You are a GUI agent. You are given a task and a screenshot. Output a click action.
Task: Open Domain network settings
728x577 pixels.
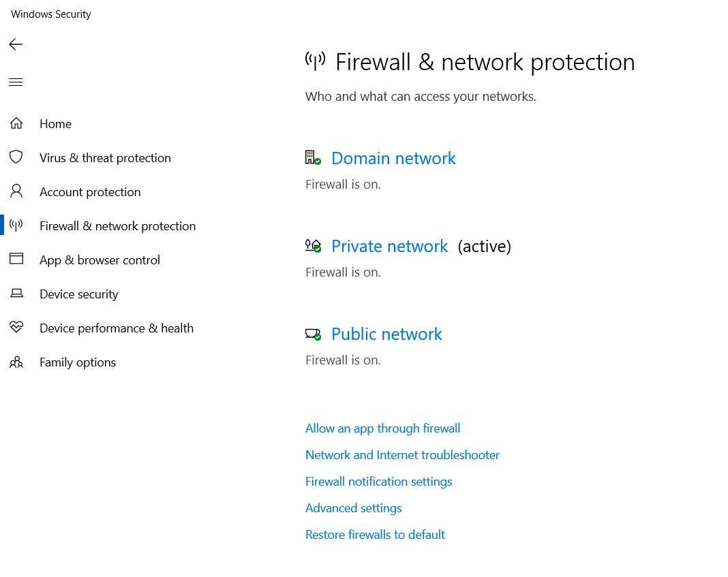coord(393,158)
